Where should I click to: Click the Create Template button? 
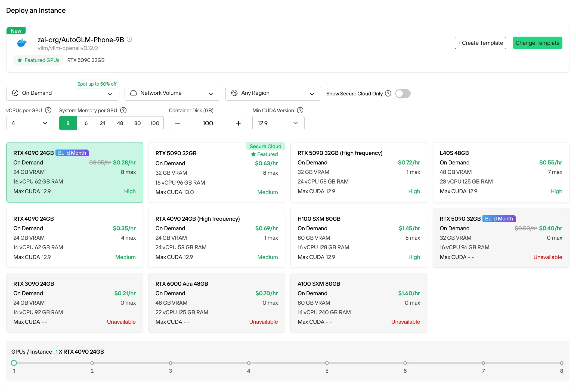pos(480,43)
